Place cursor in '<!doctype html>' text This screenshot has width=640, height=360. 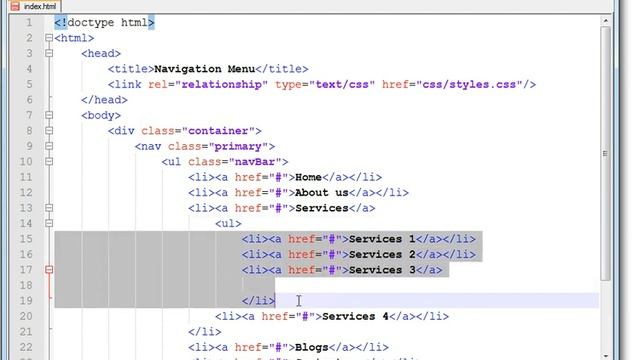(x=104, y=22)
